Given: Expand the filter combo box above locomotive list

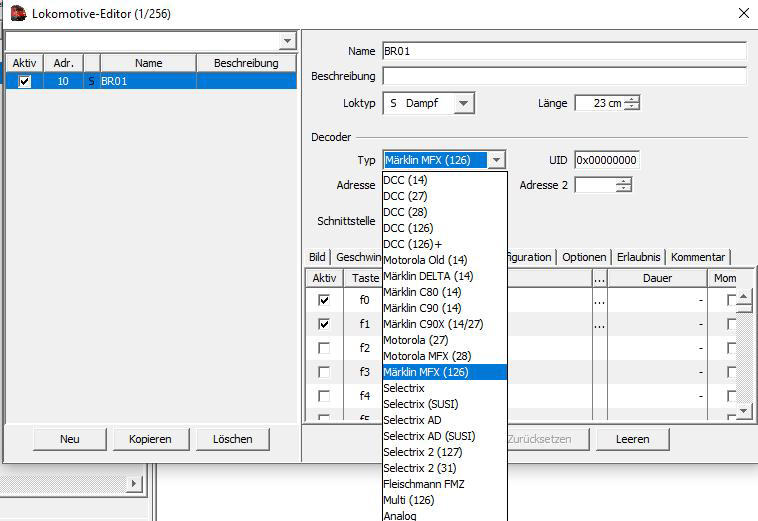Looking at the screenshot, I should [x=287, y=41].
